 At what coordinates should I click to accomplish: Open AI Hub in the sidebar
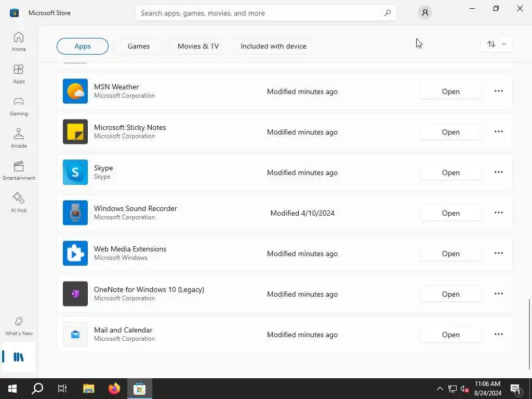click(19, 203)
